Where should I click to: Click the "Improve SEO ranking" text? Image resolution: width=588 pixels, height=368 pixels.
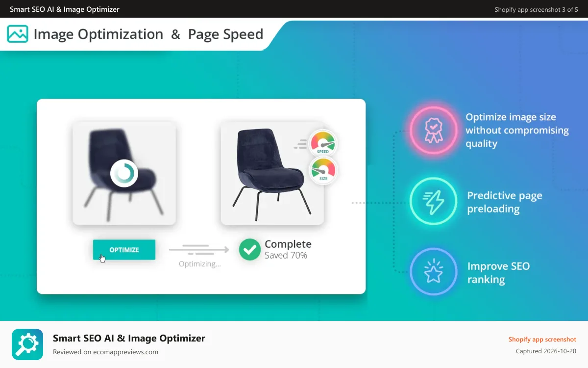(498, 273)
